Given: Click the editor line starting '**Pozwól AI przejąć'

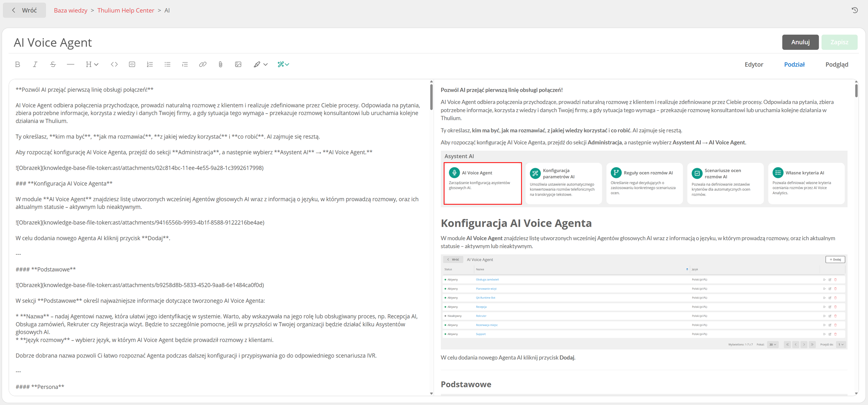Looking at the screenshot, I should 85,90.
